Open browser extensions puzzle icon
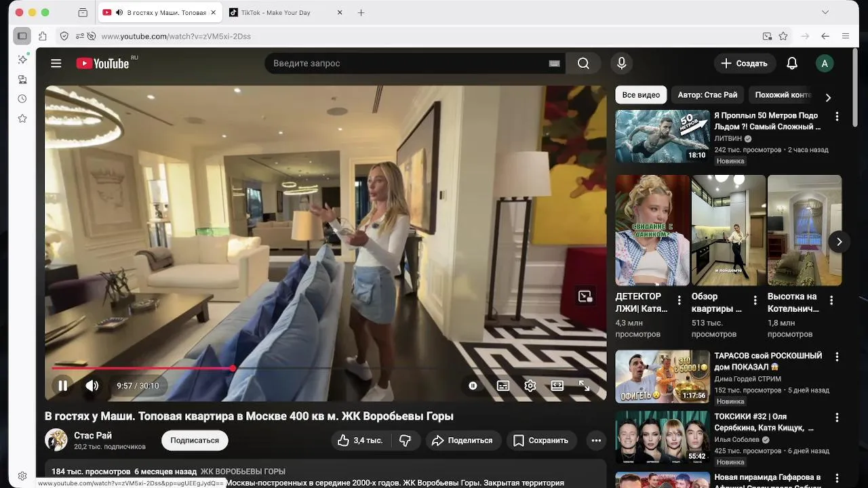The height and width of the screenshot is (488, 868). point(43,36)
